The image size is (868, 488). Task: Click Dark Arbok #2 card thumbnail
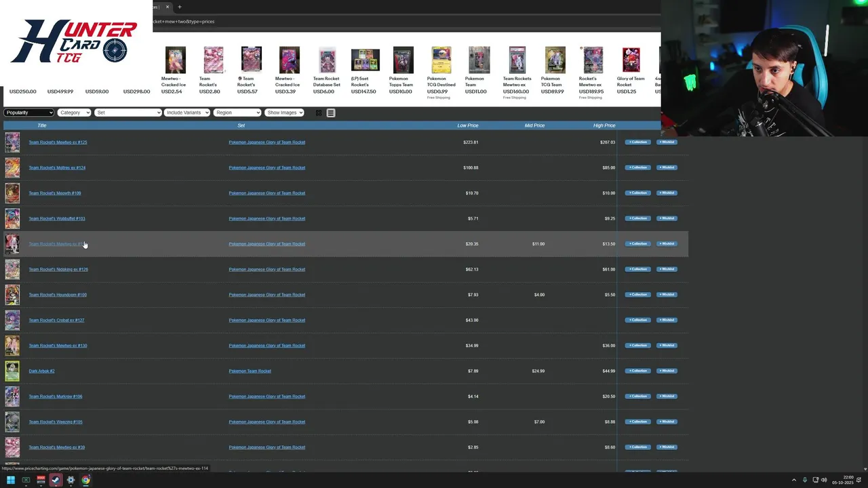(12, 371)
